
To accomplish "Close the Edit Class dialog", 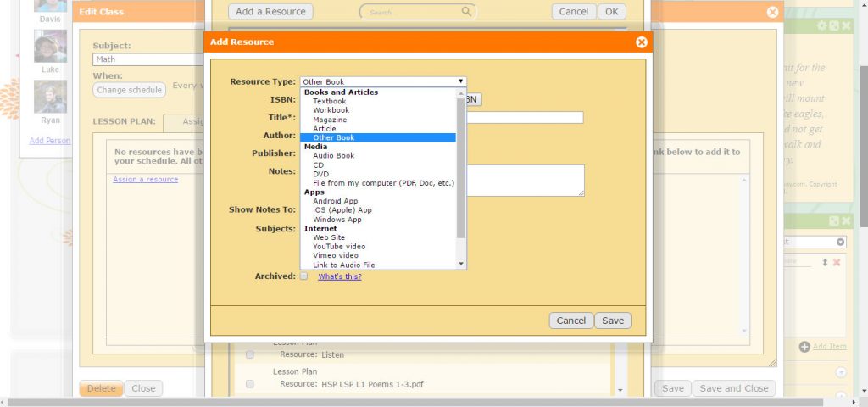I will [x=771, y=12].
